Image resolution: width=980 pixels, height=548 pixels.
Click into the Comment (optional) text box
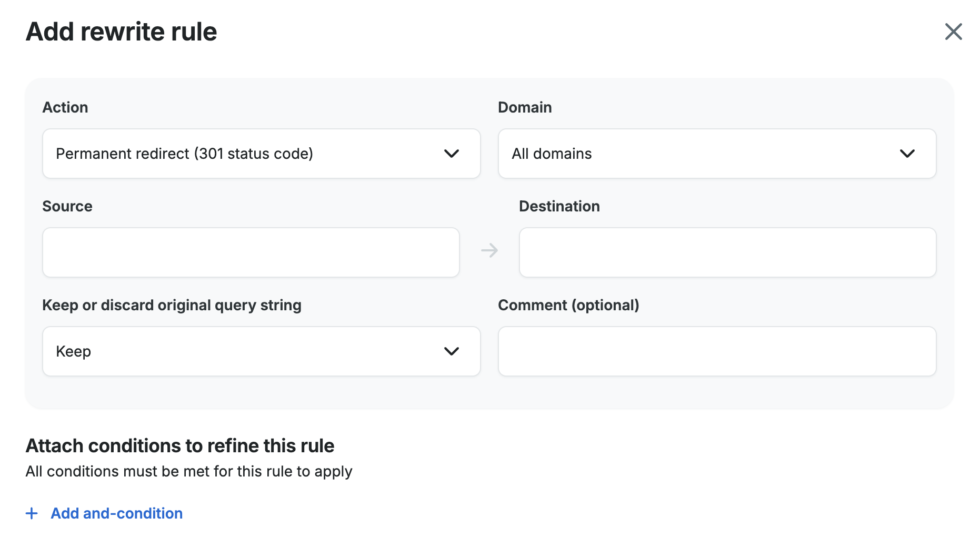717,351
